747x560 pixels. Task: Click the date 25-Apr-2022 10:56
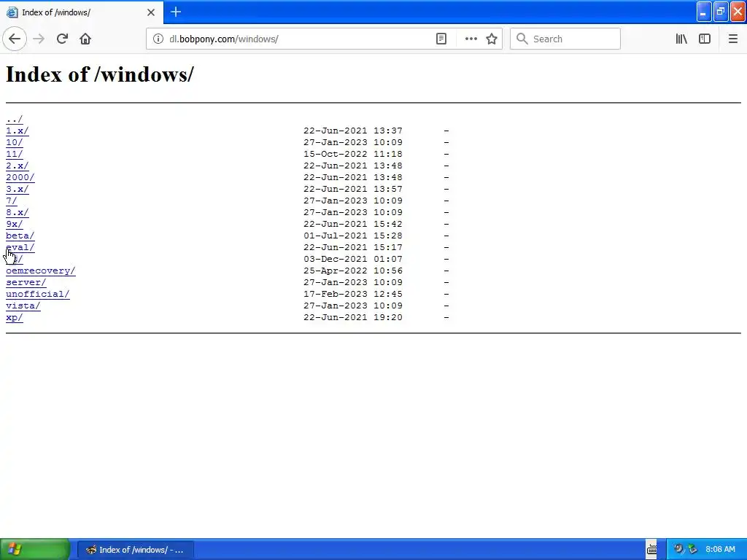tap(353, 271)
